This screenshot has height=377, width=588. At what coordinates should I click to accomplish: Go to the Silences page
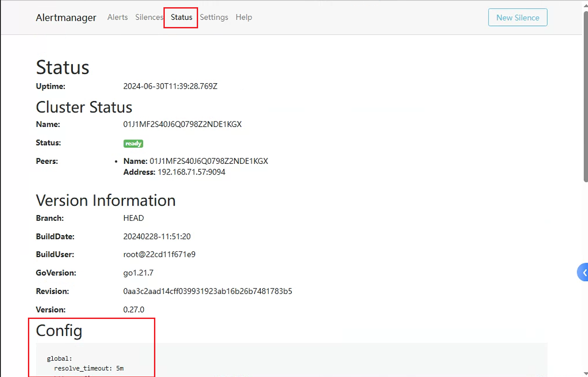[149, 17]
